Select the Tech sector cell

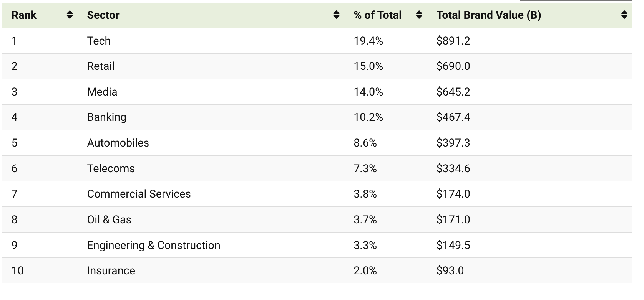coord(99,41)
